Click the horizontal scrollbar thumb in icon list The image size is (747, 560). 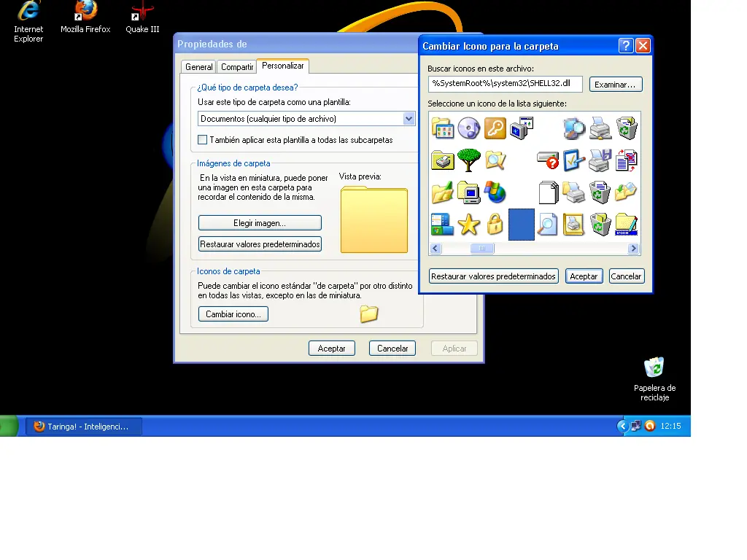[482, 248]
